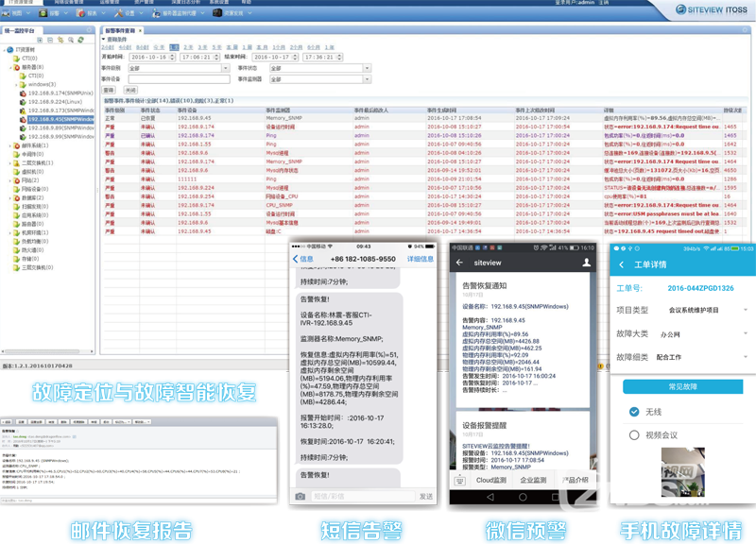Tap the profile person icon in the siteview header

coord(586,263)
